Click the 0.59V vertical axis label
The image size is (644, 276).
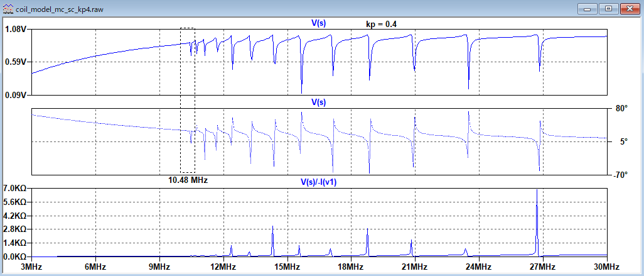point(15,62)
